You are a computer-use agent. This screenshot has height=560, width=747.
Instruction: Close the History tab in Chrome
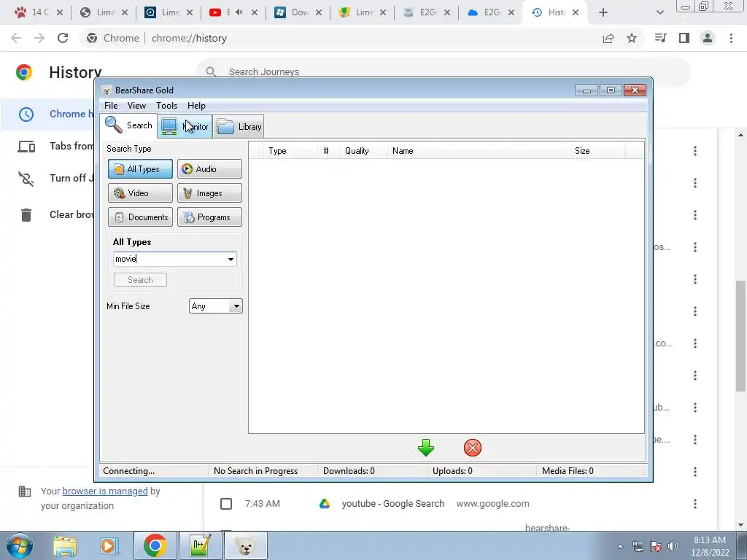pyautogui.click(x=576, y=12)
